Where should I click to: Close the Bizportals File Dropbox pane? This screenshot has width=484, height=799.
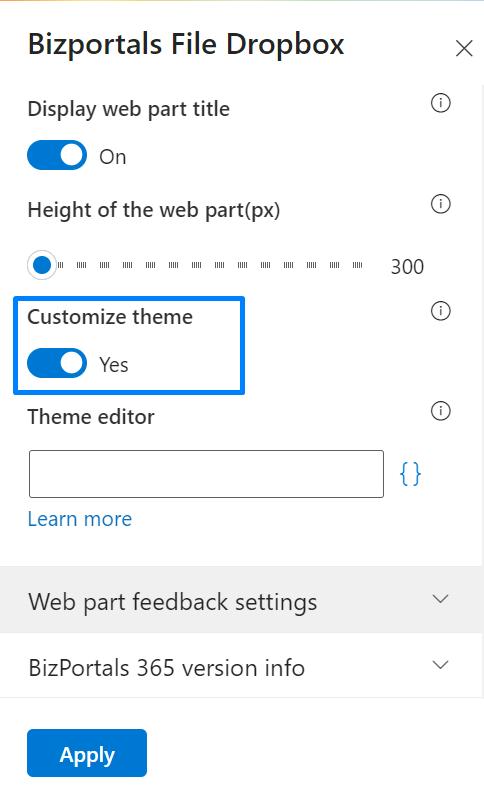tap(464, 48)
